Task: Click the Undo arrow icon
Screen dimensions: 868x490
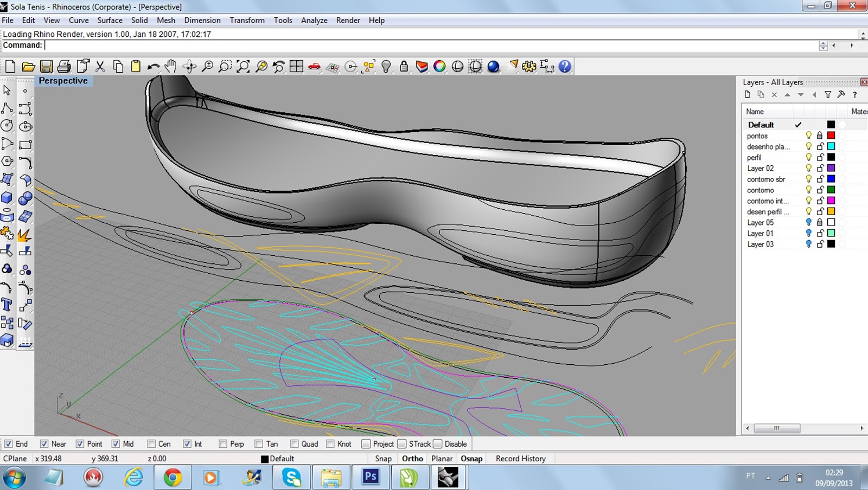Action: pyautogui.click(x=154, y=67)
